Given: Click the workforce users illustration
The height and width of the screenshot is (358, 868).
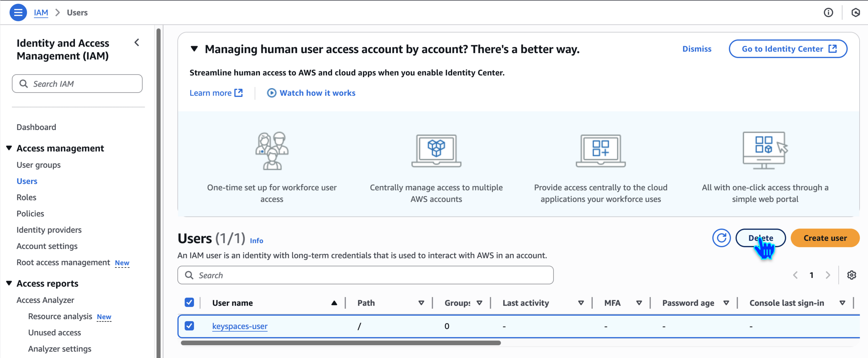Looking at the screenshot, I should [272, 151].
